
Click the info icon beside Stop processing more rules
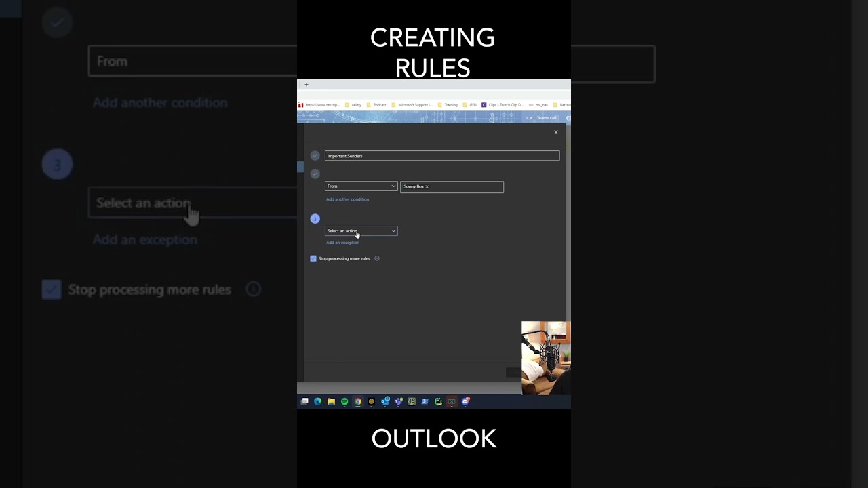[x=377, y=258]
